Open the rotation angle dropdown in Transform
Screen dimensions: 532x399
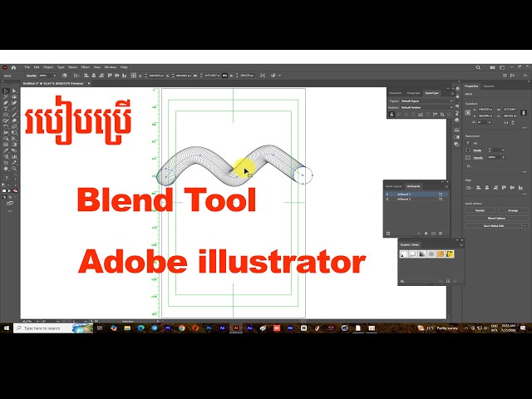[490, 122]
